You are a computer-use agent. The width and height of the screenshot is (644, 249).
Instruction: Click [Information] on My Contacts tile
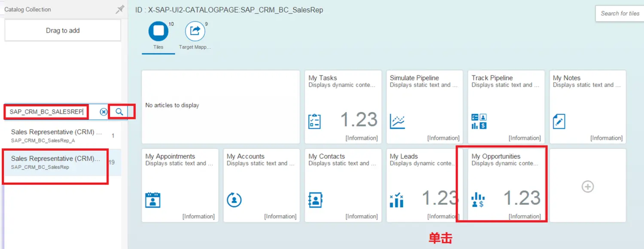[x=361, y=216]
